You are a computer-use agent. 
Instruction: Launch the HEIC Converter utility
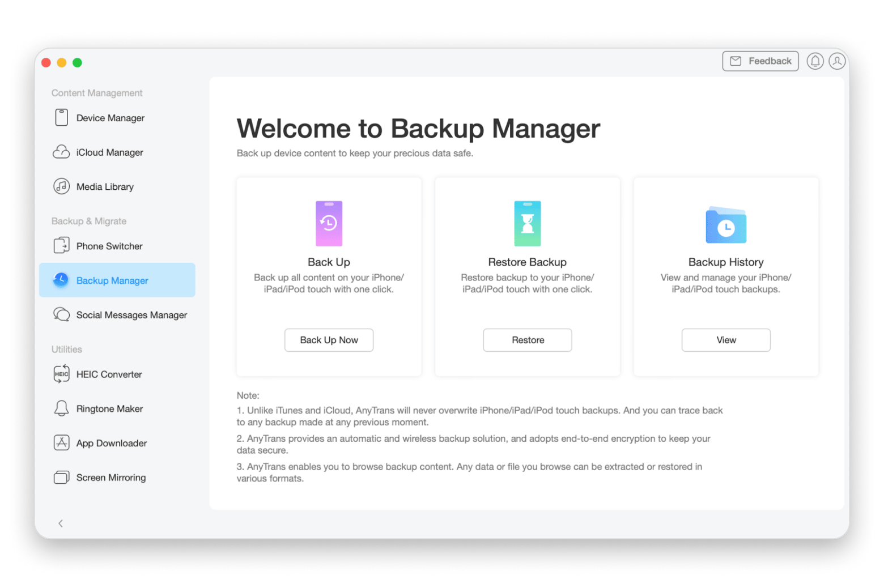[x=117, y=374]
